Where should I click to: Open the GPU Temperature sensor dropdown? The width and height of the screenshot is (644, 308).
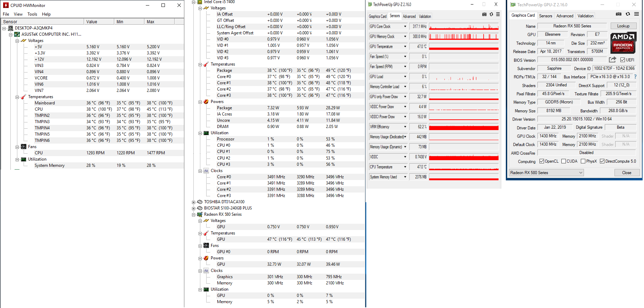click(405, 46)
